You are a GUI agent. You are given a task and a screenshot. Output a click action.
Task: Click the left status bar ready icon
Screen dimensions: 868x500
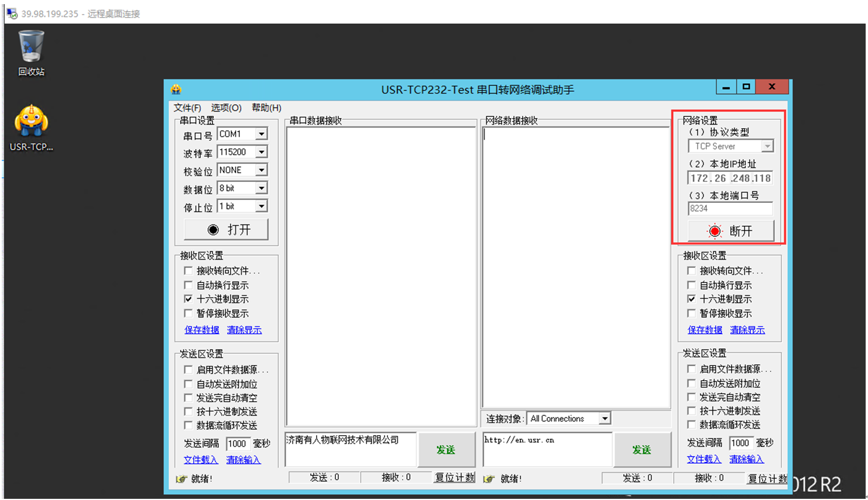click(x=181, y=479)
